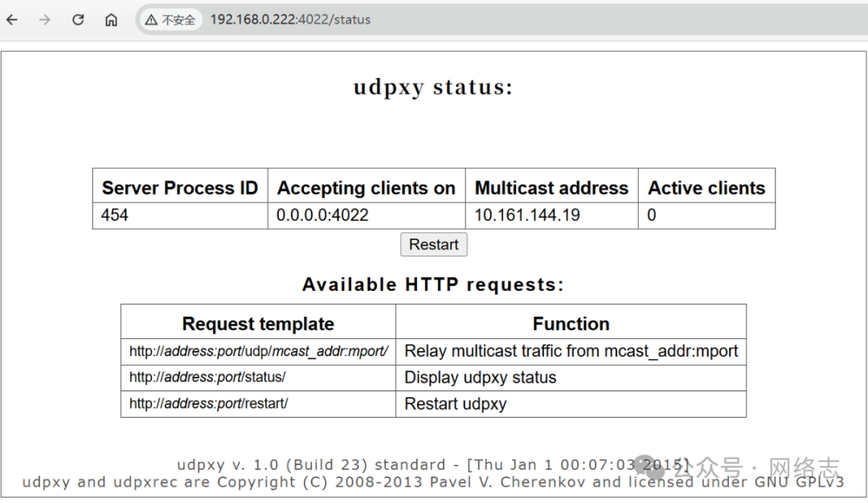Image resolution: width=868 pixels, height=503 pixels.
Task: Select the 10.161.144.19 address cell
Action: coord(551,215)
